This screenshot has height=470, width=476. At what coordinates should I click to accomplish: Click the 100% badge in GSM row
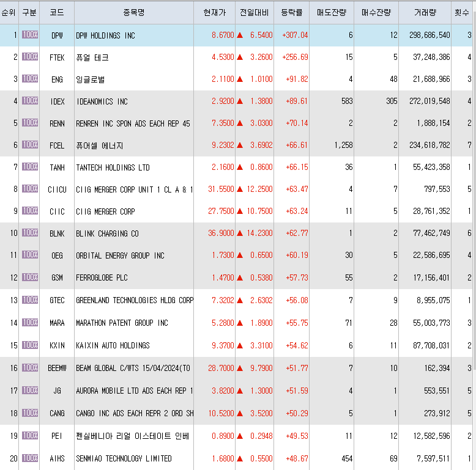(x=30, y=277)
